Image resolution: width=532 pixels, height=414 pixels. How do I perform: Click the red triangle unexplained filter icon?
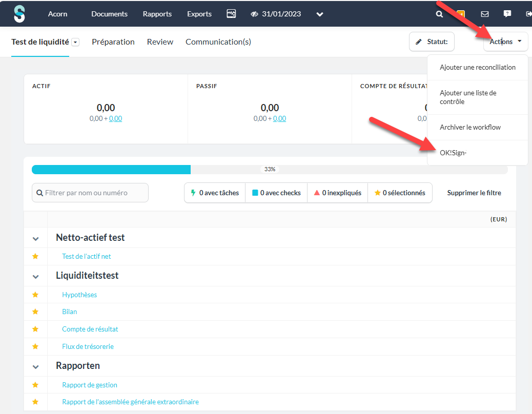click(317, 193)
